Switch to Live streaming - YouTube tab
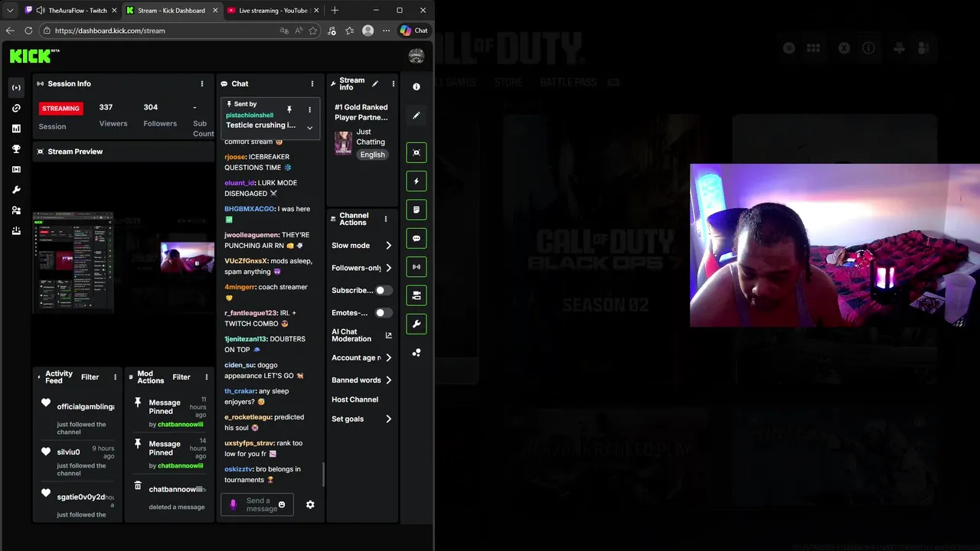The image size is (980, 551). 271,11
